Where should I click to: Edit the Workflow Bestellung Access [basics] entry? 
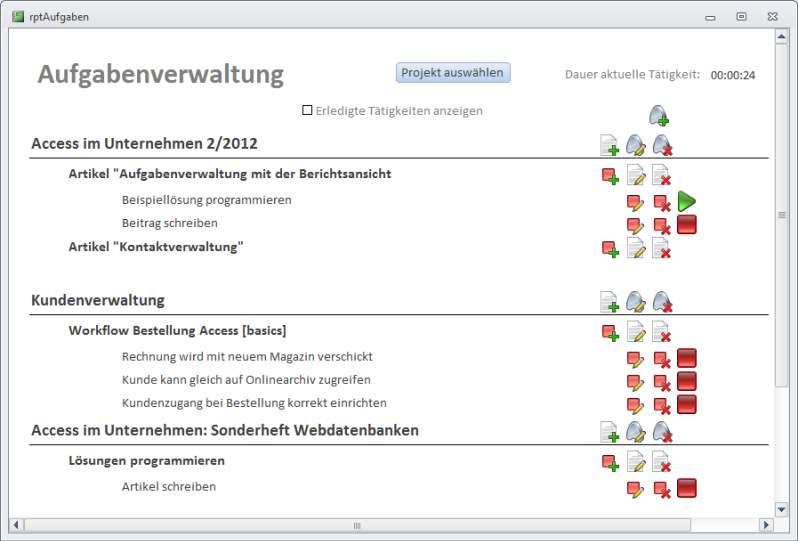click(635, 332)
